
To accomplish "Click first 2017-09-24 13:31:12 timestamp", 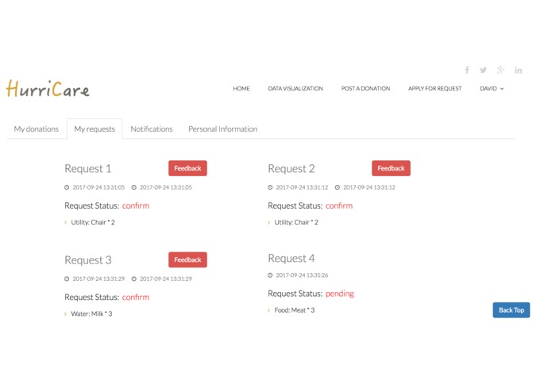I will tap(302, 187).
